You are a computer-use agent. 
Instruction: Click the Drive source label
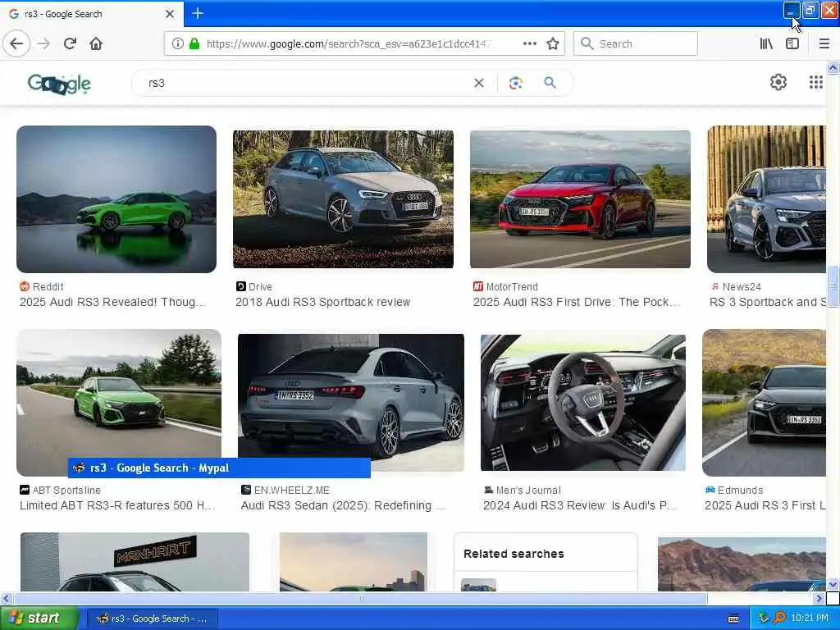[260, 286]
